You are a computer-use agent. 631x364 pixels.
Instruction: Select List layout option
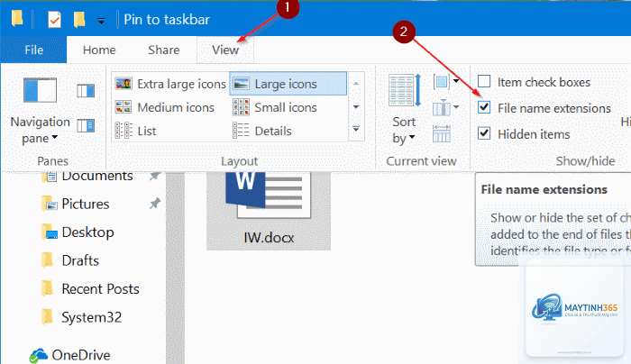pos(135,131)
